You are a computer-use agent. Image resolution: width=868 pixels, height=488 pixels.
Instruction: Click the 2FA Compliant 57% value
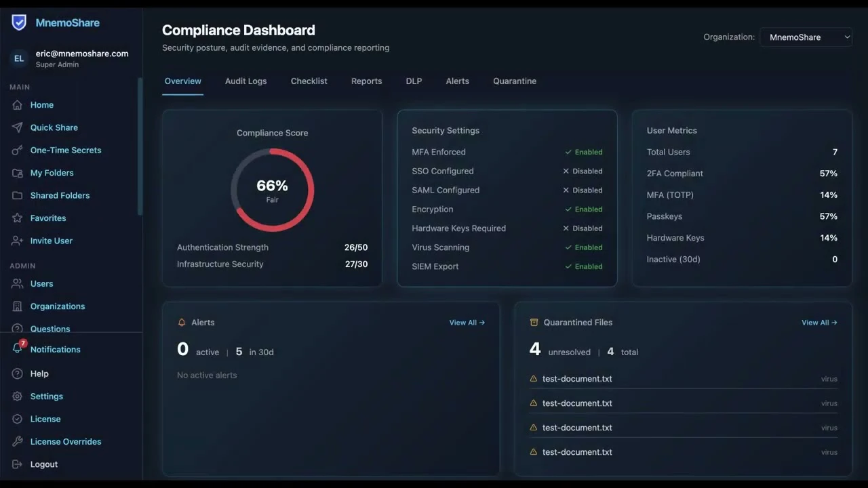click(829, 174)
